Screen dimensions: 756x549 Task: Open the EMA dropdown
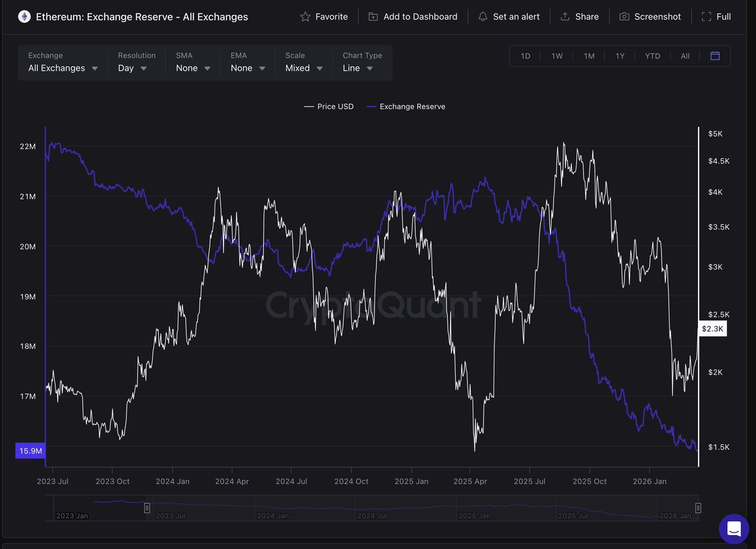pyautogui.click(x=248, y=62)
